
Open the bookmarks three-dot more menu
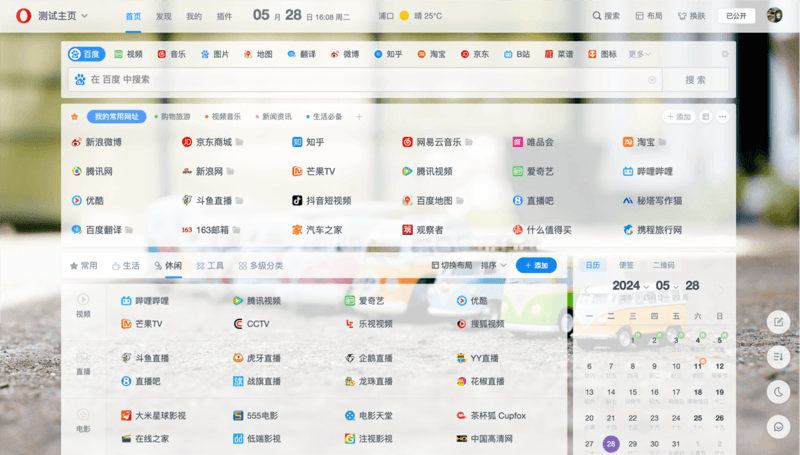tap(722, 117)
